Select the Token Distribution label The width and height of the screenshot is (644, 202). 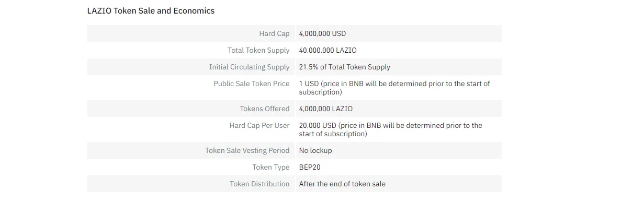[259, 184]
